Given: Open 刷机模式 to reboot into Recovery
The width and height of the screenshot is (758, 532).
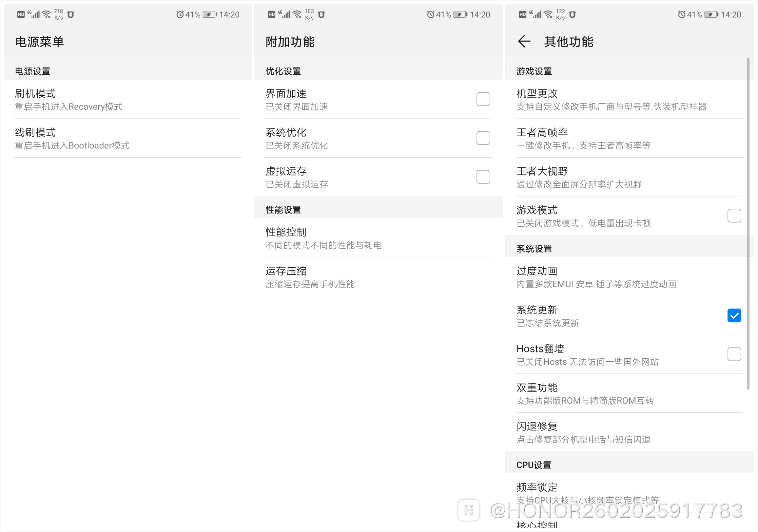Looking at the screenshot, I should [128, 99].
